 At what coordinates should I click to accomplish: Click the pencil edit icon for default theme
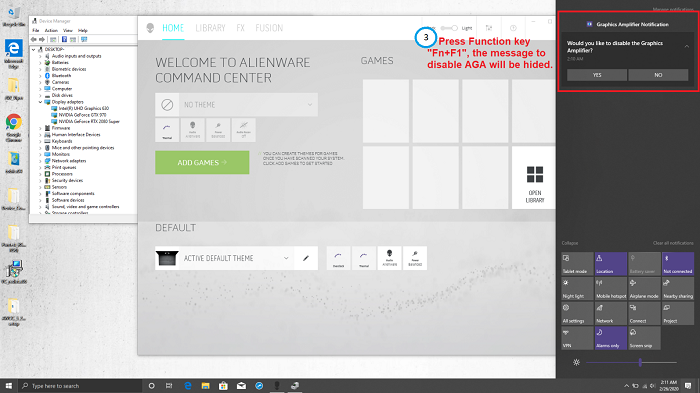click(306, 258)
